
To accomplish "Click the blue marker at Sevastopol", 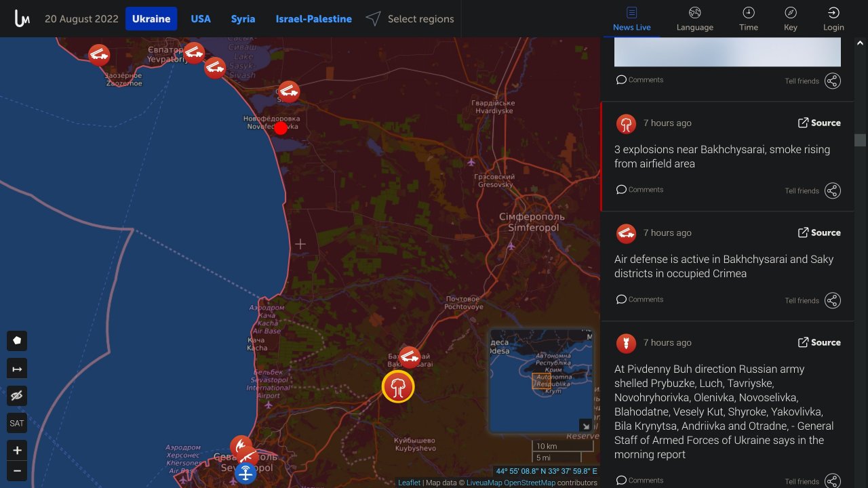I will 245,473.
